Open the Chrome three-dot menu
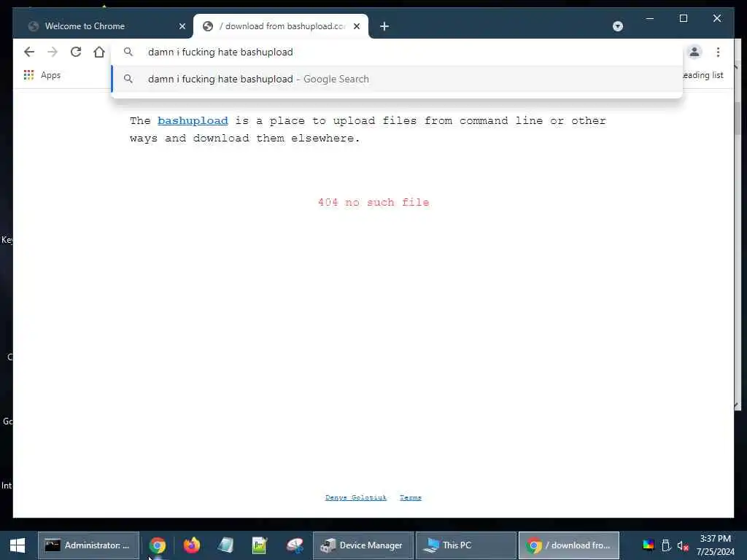This screenshot has width=747, height=560. point(718,52)
